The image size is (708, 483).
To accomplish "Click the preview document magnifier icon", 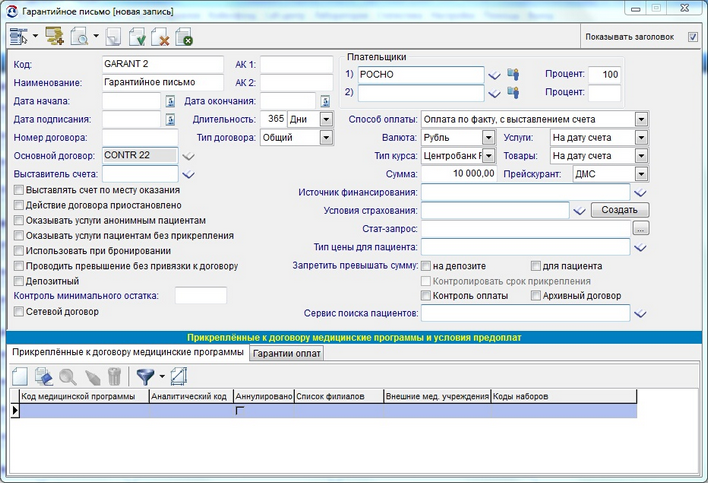I will coord(79,36).
